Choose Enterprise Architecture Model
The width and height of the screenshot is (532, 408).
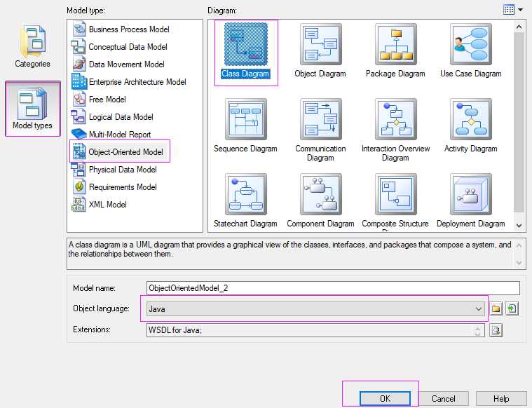tap(129, 82)
